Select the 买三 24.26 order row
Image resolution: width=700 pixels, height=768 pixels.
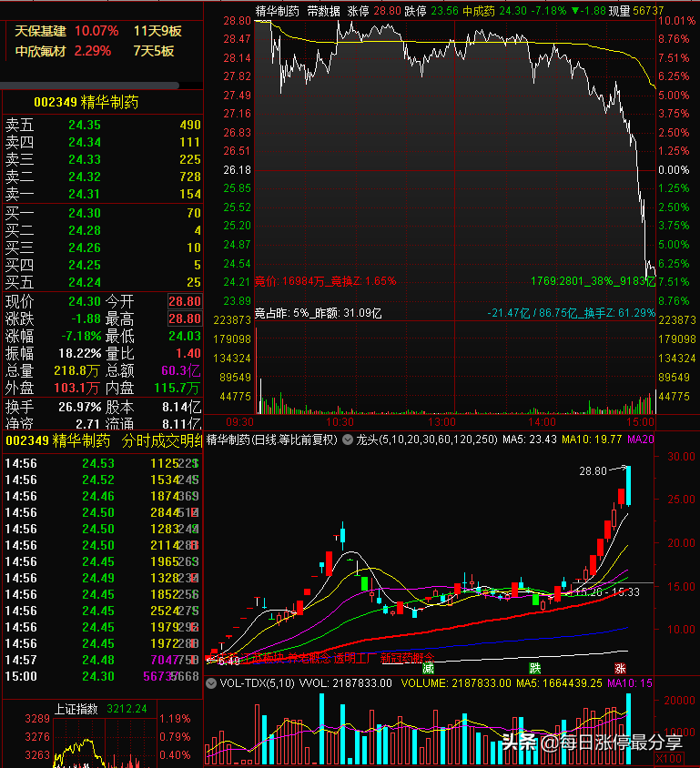[103, 248]
